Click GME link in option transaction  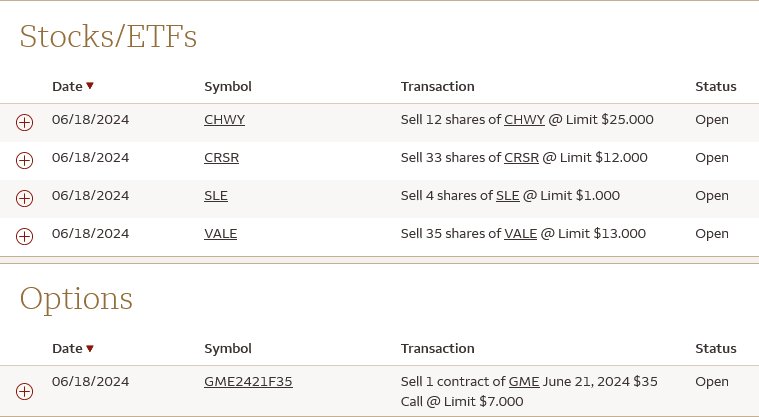point(524,382)
